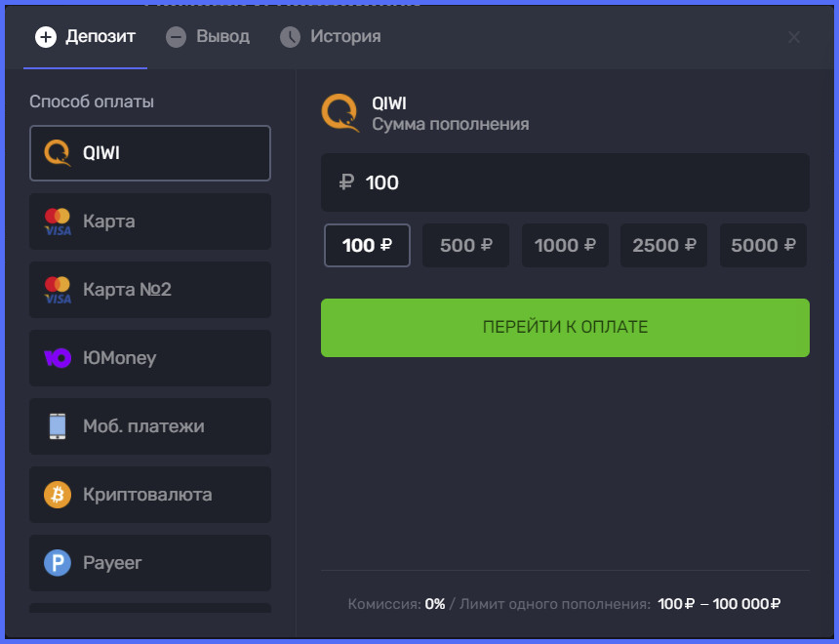Close the deposit dialog with the X

tap(794, 37)
